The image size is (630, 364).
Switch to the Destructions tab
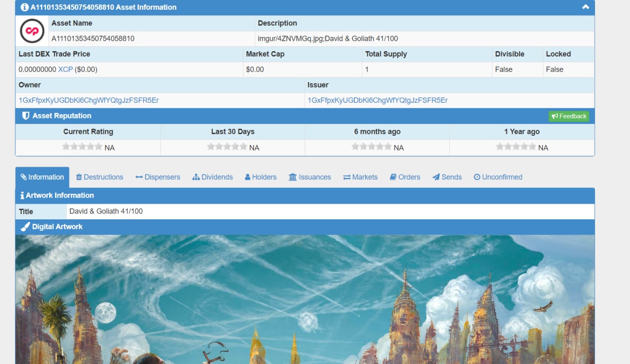[x=99, y=177]
